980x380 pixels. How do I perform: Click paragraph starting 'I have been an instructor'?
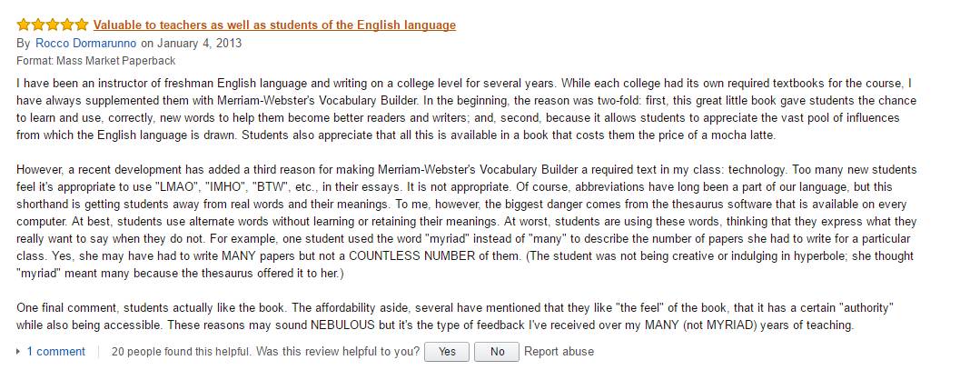pos(466,109)
